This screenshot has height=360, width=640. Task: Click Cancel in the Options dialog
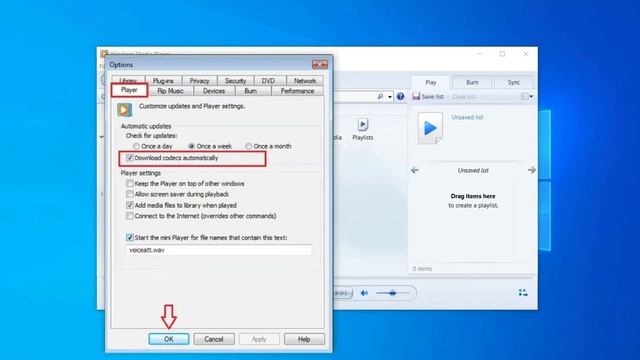(214, 339)
